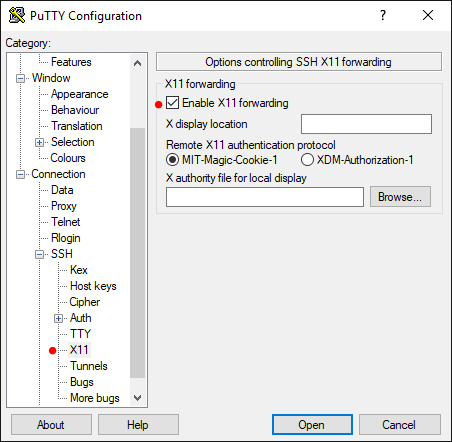Collapse the Connection tree node
The height and width of the screenshot is (442, 452).
pos(20,175)
